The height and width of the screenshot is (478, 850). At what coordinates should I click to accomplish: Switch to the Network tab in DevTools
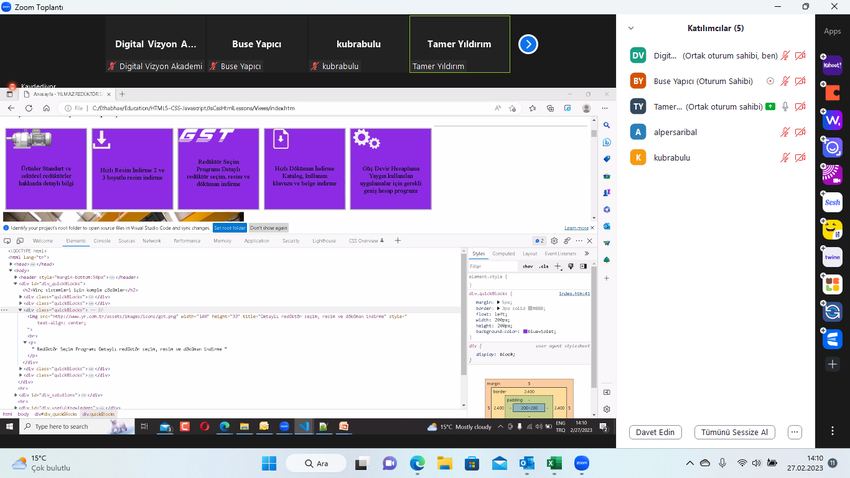click(x=152, y=241)
